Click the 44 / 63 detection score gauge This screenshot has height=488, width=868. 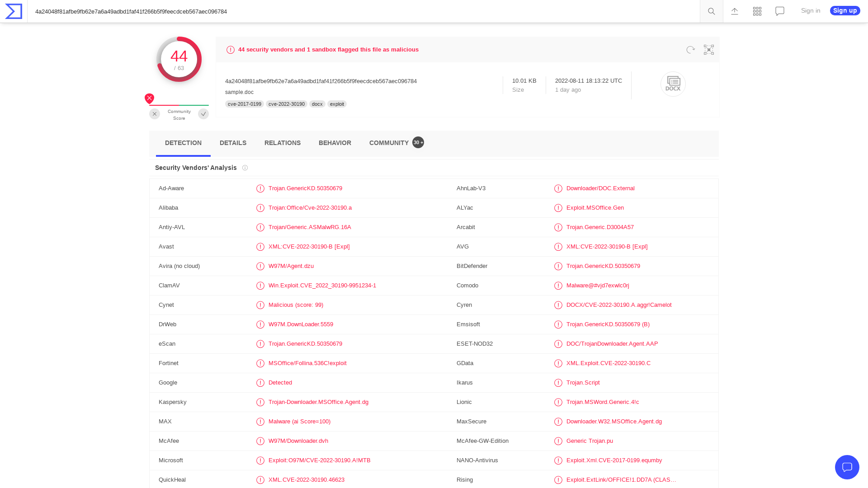click(x=179, y=59)
